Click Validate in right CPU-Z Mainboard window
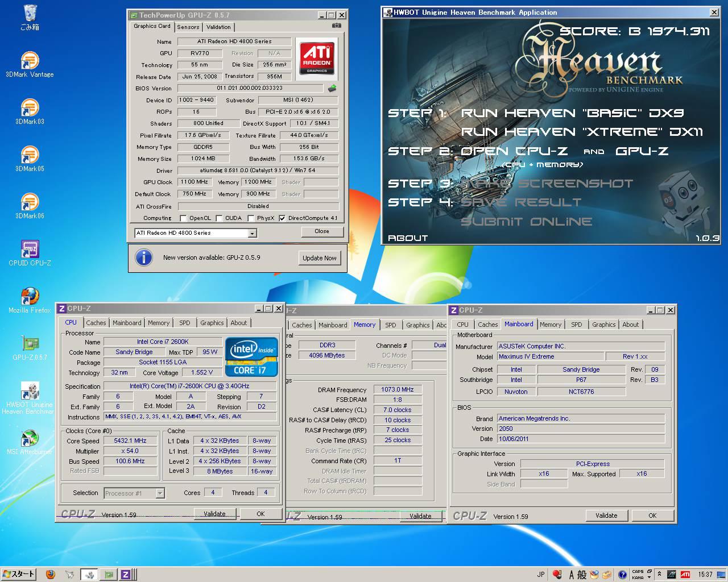 click(x=606, y=516)
